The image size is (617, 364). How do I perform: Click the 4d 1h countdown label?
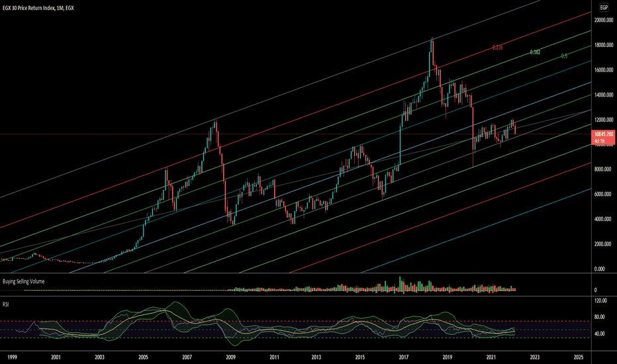(x=599, y=141)
